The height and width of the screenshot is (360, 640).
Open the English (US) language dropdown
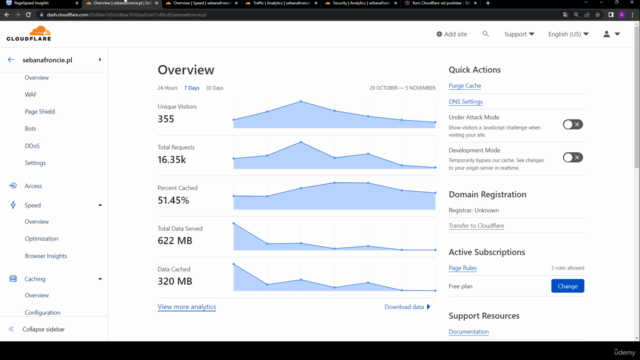568,34
